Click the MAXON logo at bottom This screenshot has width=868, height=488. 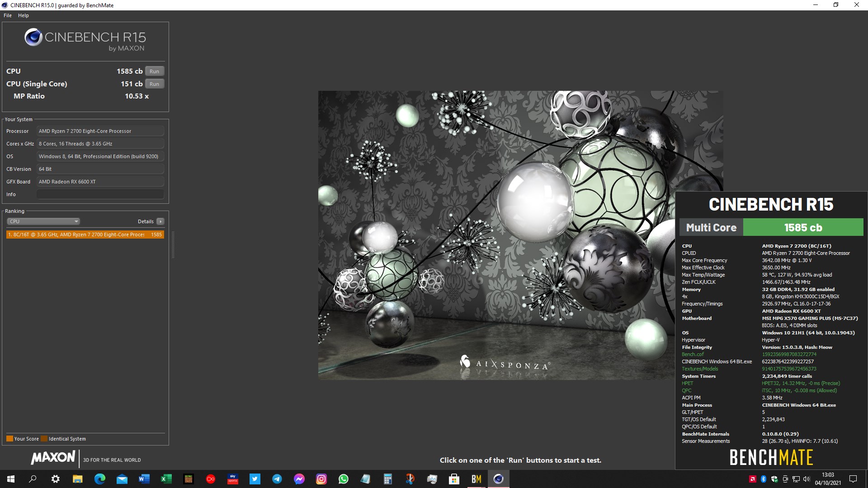(53, 458)
